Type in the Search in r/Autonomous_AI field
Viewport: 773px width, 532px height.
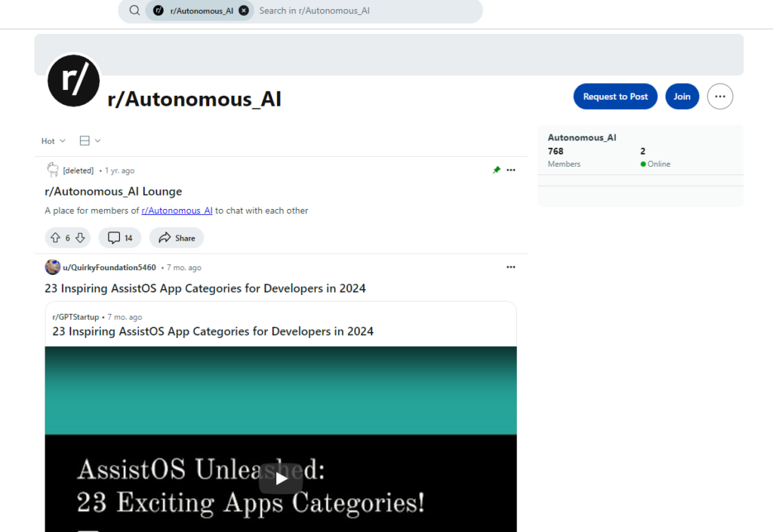click(x=362, y=11)
